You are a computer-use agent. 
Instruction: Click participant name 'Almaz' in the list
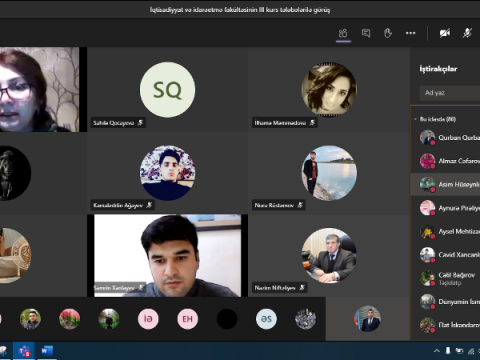pyautogui.click(x=459, y=161)
